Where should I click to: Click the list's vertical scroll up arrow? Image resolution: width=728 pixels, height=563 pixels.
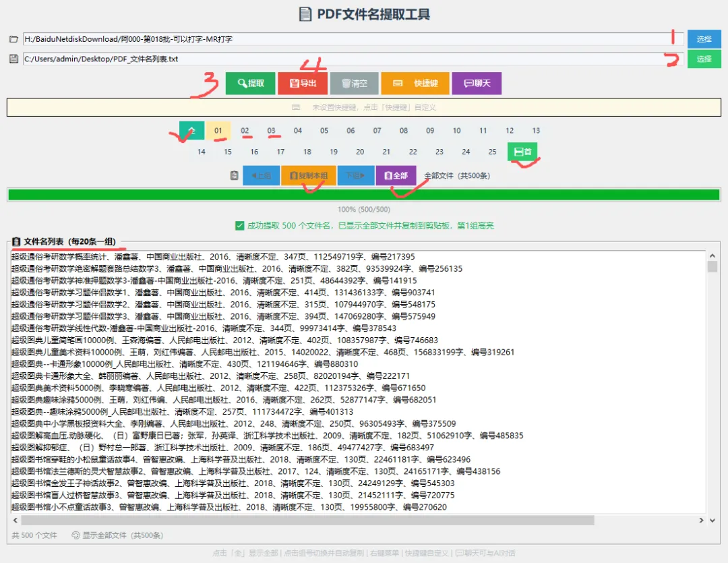coord(712,256)
